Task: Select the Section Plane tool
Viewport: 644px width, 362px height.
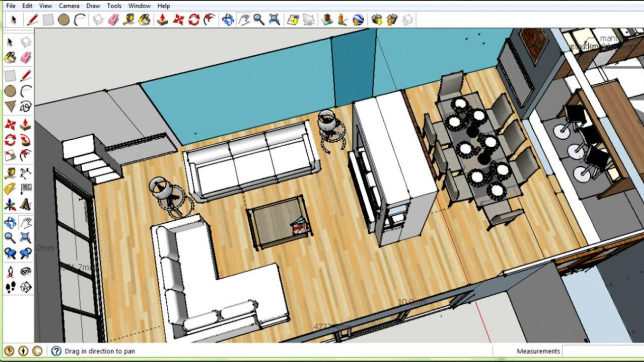Action: click(x=26, y=287)
